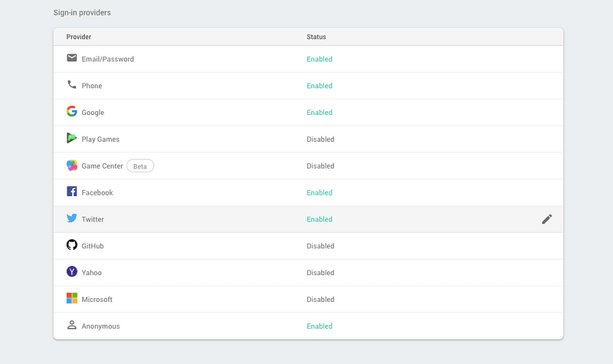Open the GitHub provider name

(x=93, y=246)
